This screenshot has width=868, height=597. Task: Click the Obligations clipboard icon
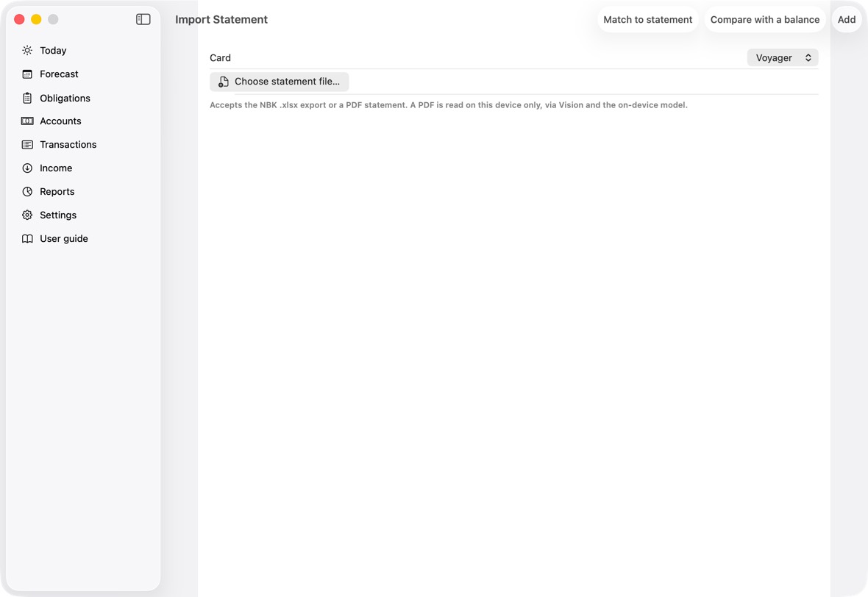click(x=27, y=98)
